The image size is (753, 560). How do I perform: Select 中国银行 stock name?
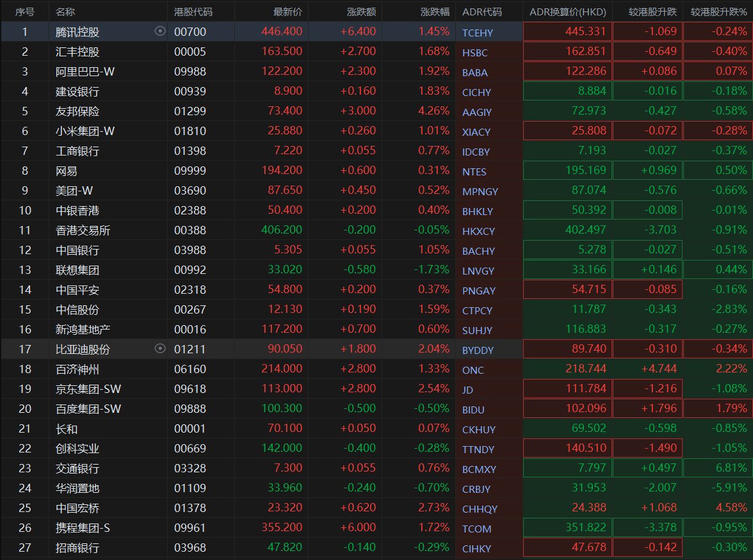point(77,250)
